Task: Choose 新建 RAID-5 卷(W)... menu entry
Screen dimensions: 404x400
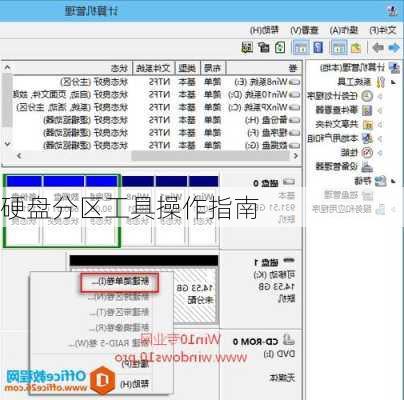Action: tap(109, 343)
